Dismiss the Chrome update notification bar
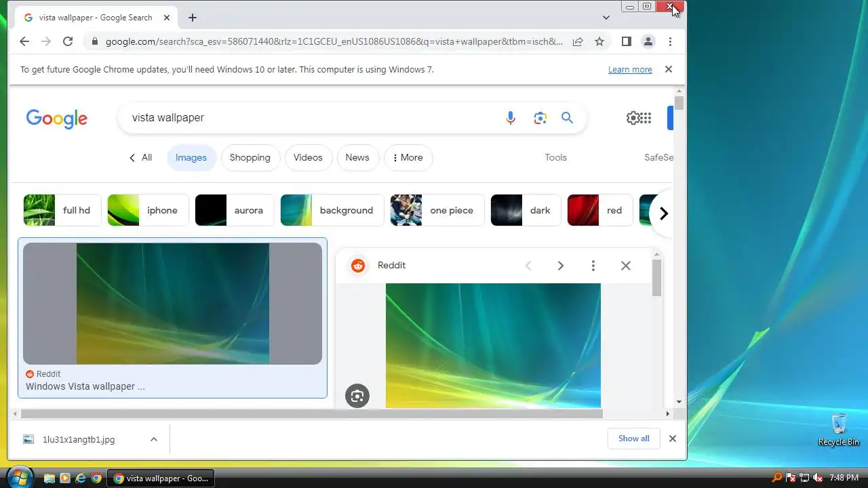The height and width of the screenshot is (488, 868). (669, 69)
